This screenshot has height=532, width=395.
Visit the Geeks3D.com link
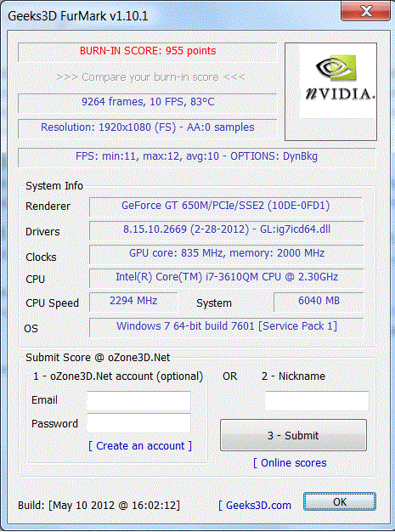[255, 505]
